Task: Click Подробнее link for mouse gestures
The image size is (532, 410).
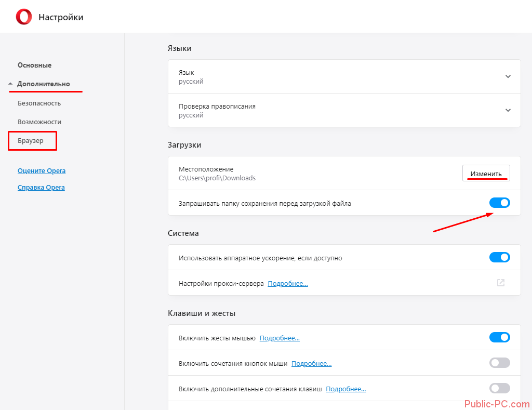Action: tap(280, 338)
